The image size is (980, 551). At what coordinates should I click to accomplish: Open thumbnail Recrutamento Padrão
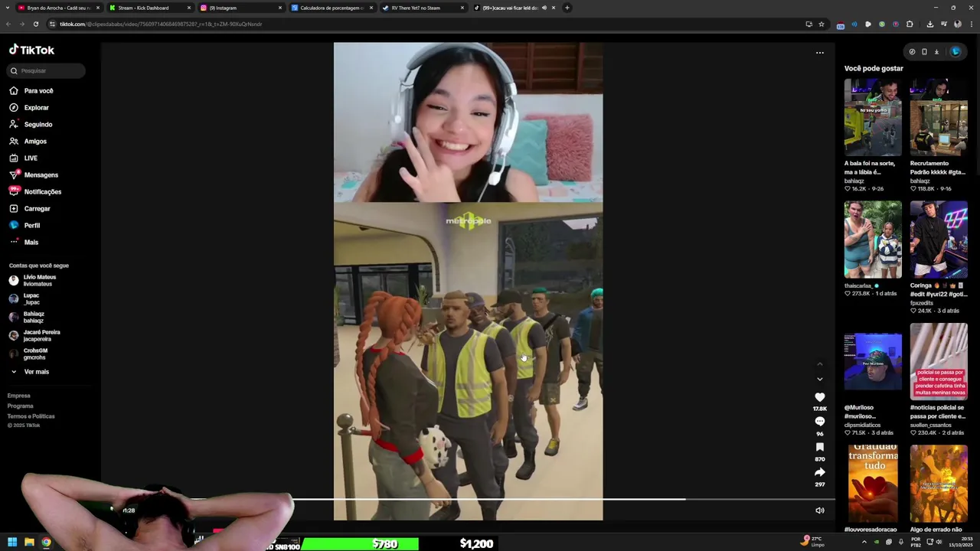tap(939, 117)
